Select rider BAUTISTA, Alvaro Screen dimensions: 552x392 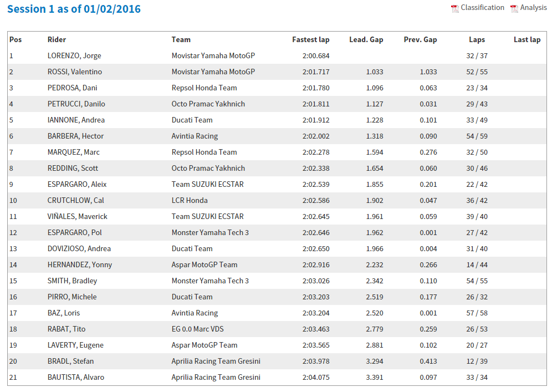click(x=75, y=378)
